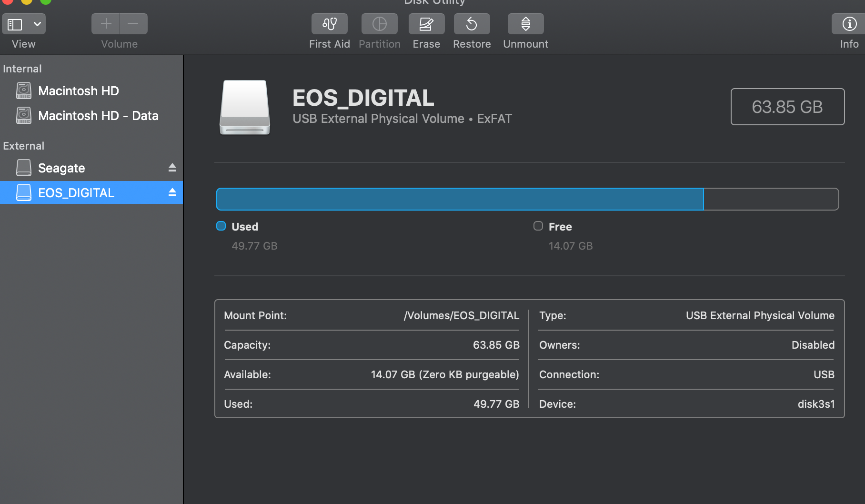Click the Erase toolbar icon
This screenshot has height=504, width=865.
click(426, 23)
